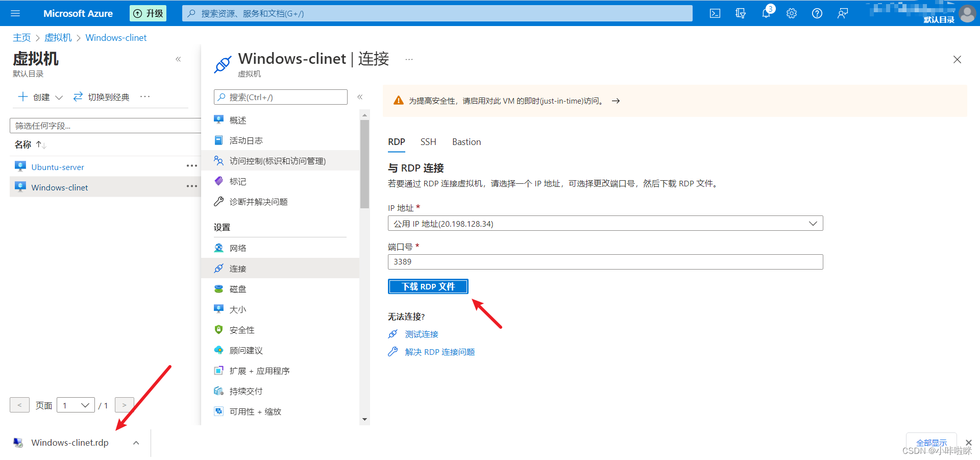This screenshot has width=980, height=460.
Task: Click the 创建 plus icon
Action: [23, 96]
